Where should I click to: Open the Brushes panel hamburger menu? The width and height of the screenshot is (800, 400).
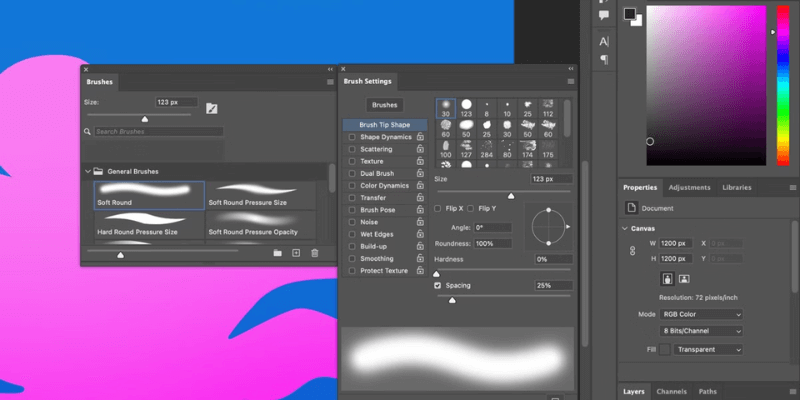(329, 81)
